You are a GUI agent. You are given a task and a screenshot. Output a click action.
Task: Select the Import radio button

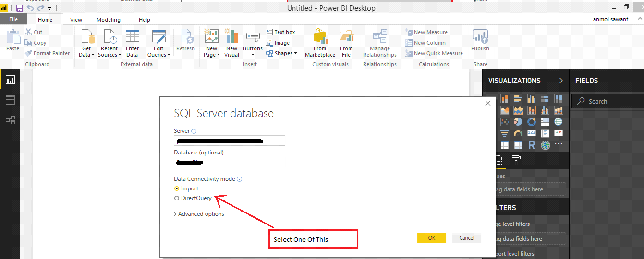pos(177,188)
